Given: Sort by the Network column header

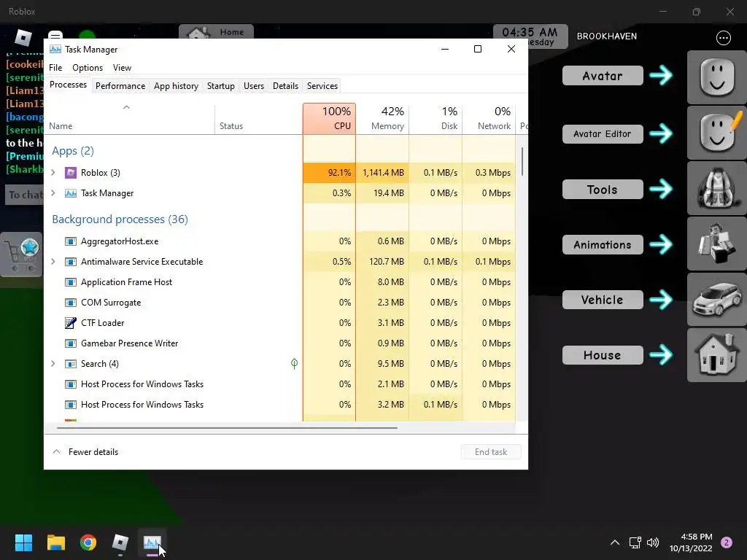Looking at the screenshot, I should pos(489,119).
